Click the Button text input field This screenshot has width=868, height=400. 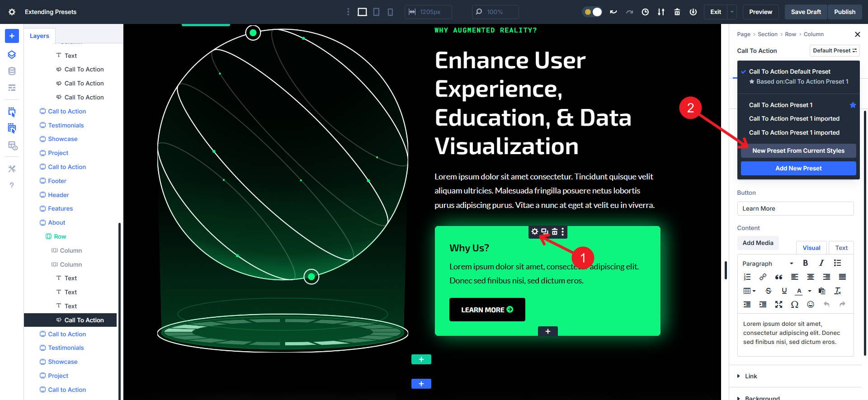click(x=795, y=208)
